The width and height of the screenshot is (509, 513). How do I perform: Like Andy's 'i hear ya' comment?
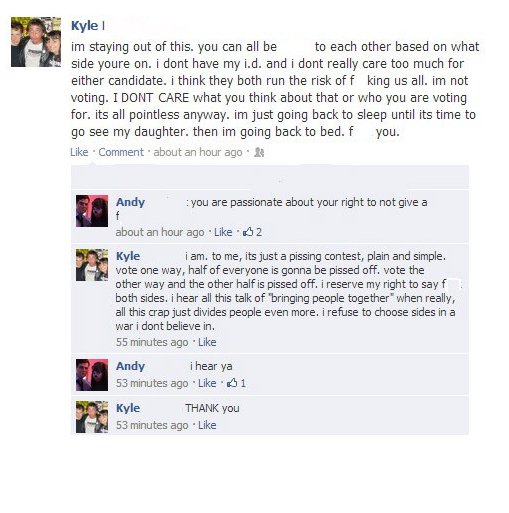207,383
